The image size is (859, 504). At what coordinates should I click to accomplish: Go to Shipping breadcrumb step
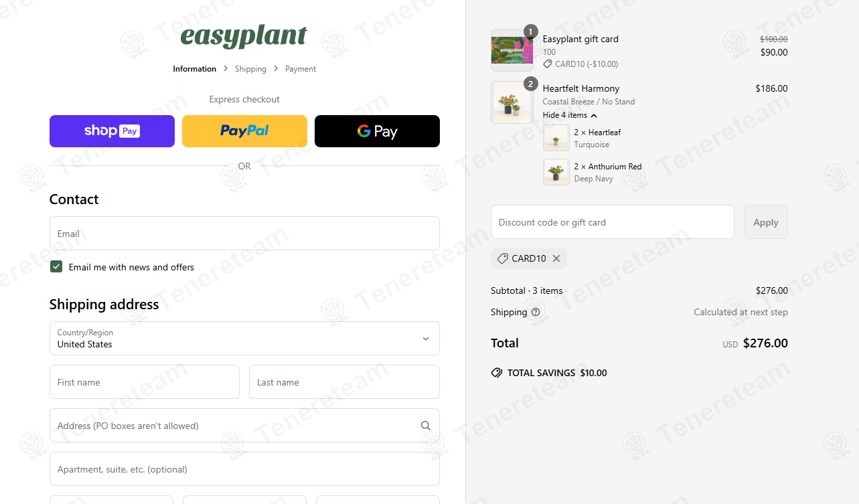(250, 69)
